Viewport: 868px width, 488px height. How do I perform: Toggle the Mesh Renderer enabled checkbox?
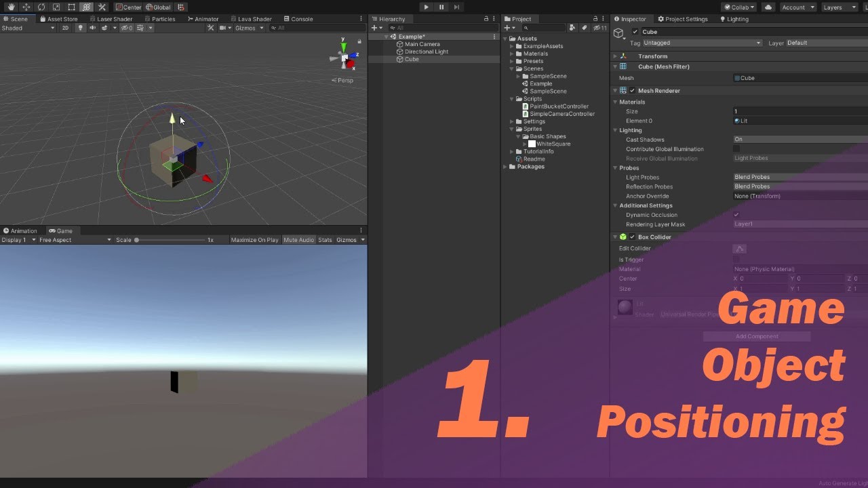632,90
